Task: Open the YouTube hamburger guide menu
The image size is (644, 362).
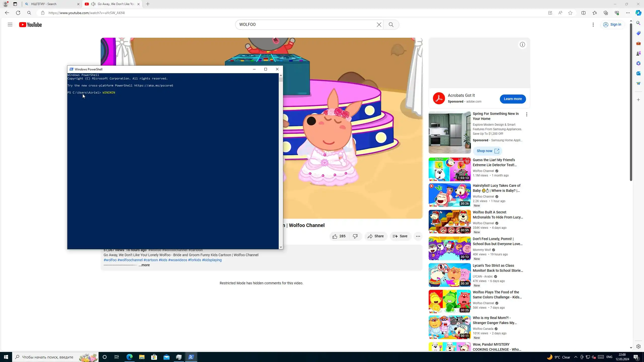Action: 10,25
